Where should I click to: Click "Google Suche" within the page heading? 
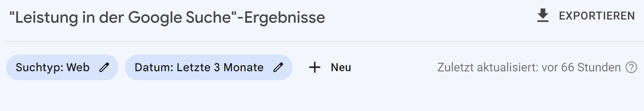pyautogui.click(x=179, y=18)
